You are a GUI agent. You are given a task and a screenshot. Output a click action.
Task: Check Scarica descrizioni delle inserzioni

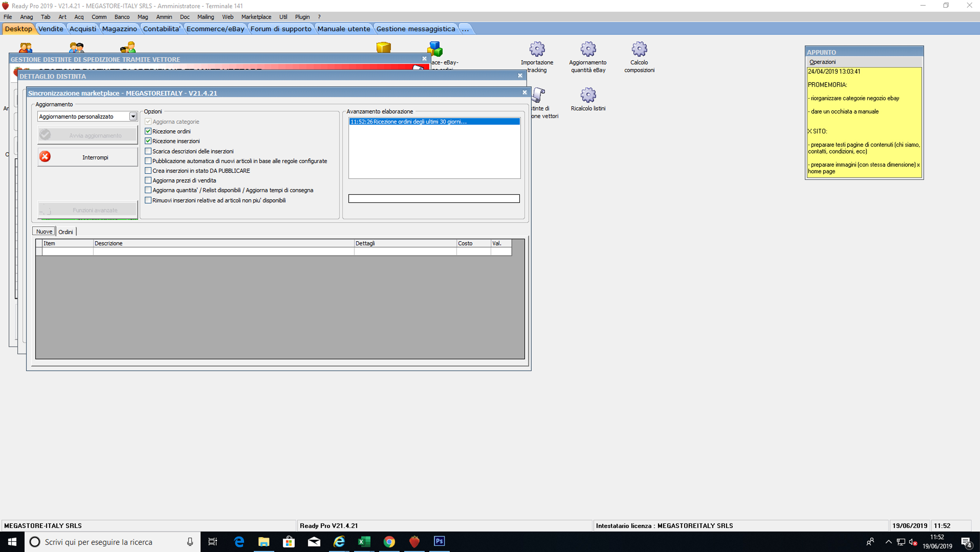[148, 151]
